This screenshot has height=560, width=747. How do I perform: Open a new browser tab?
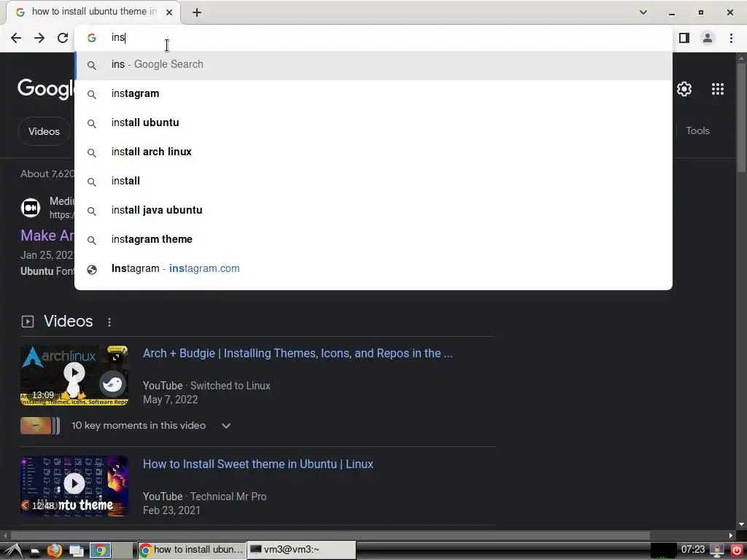click(x=197, y=12)
